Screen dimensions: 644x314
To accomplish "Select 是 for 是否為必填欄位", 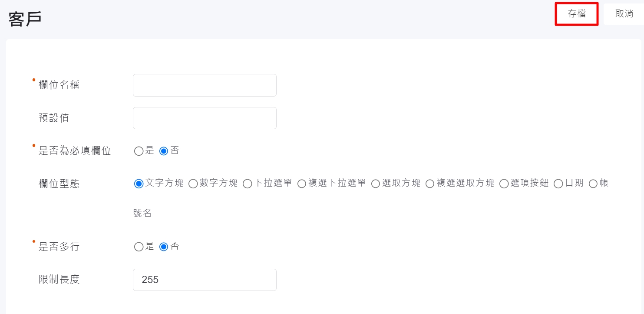I will pyautogui.click(x=139, y=151).
